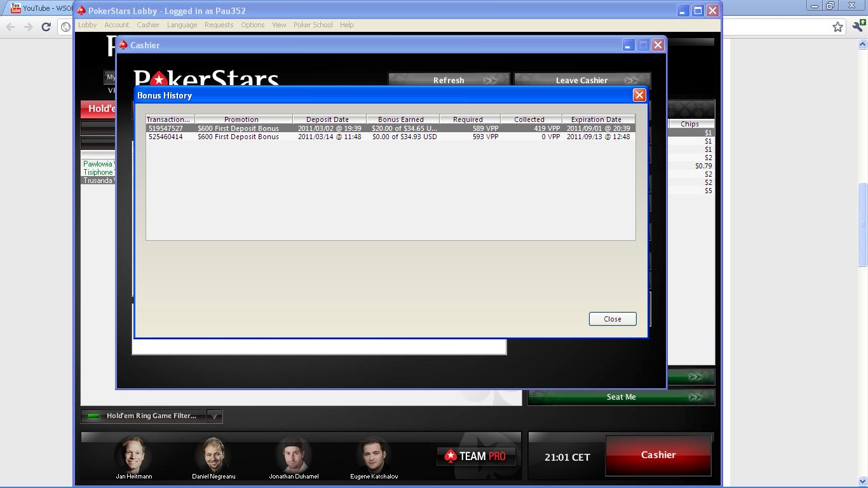Click the Team Pro logo
The width and height of the screenshot is (868, 488).
[476, 456]
